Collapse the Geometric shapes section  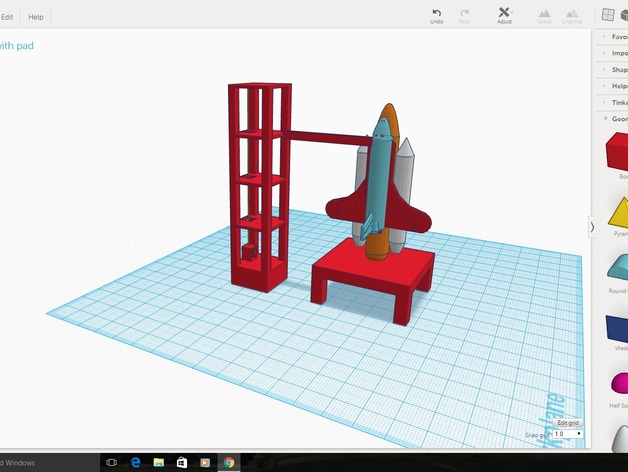[x=614, y=118]
